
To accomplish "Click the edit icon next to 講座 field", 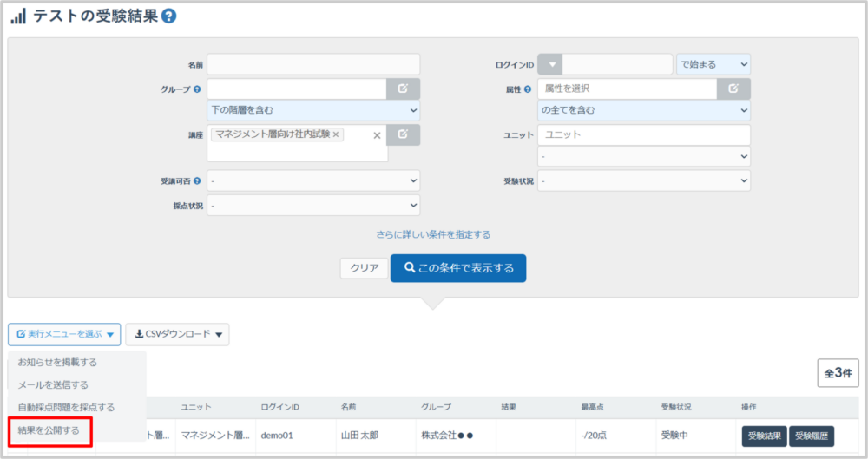I will tap(403, 134).
